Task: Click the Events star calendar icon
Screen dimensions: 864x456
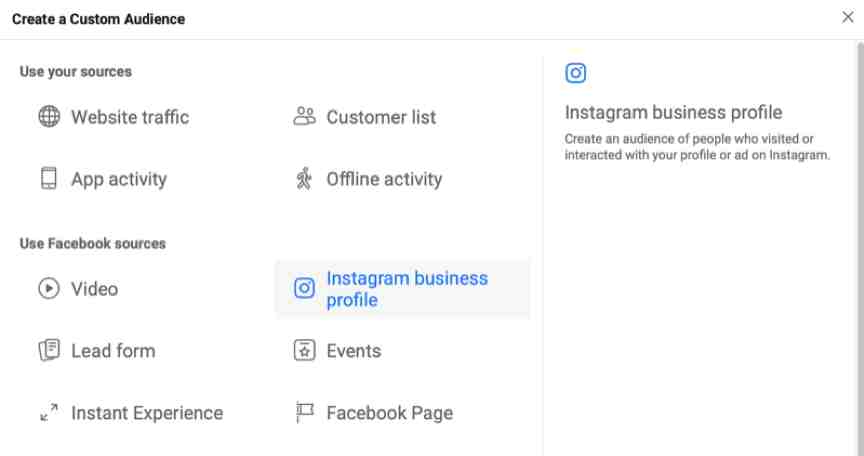Action: (304, 350)
